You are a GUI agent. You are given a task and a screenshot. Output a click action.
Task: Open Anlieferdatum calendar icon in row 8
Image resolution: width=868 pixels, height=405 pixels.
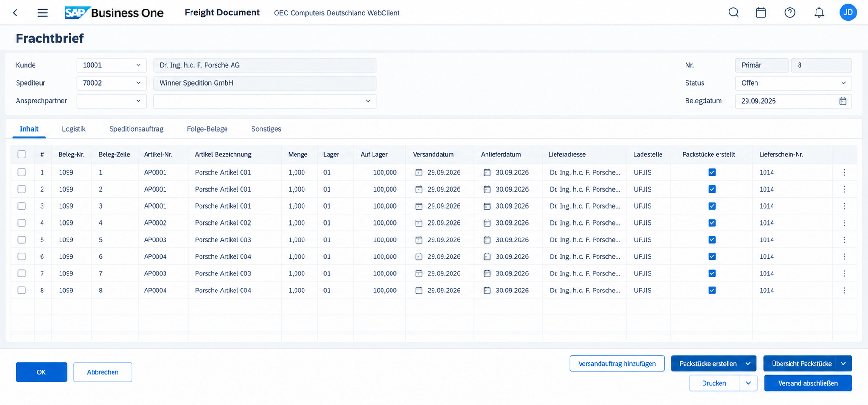pyautogui.click(x=487, y=291)
